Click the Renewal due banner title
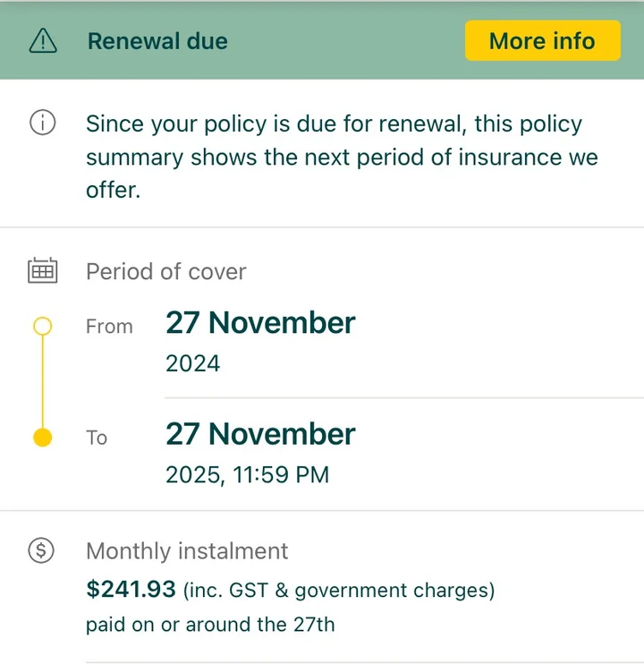The width and height of the screenshot is (644, 664). tap(157, 41)
